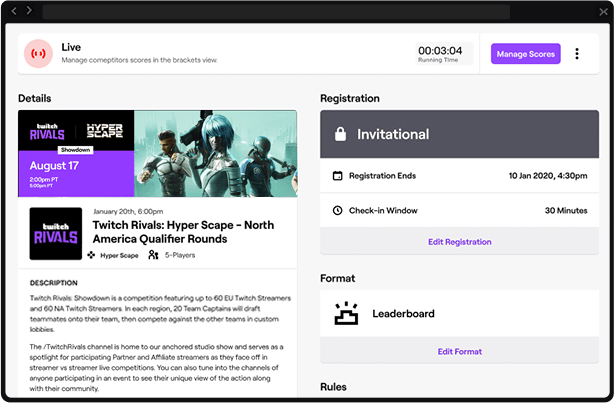This screenshot has height=403, width=614.
Task: Click the Invitational lock icon
Action: 340,134
